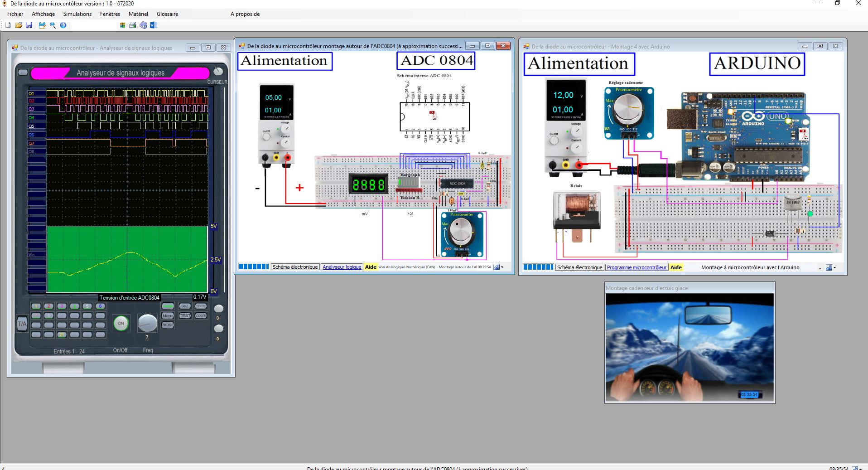Toggle the ON button of the analyseur
This screenshot has height=470, width=868.
pyautogui.click(x=121, y=324)
